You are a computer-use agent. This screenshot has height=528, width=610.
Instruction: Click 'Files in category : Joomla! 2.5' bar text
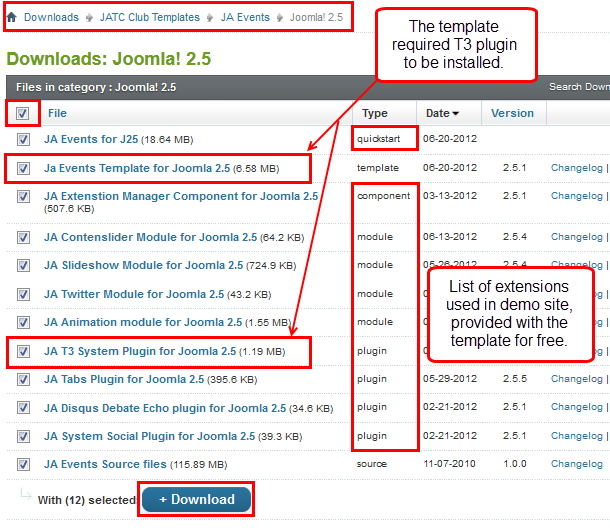tap(96, 87)
